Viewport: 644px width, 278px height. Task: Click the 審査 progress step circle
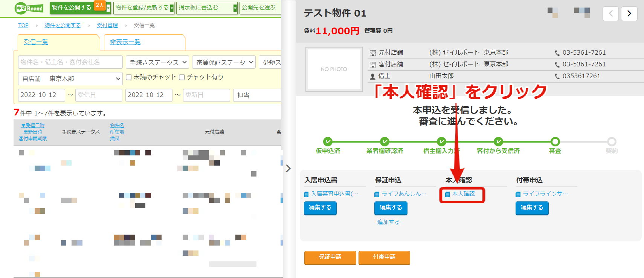click(555, 141)
